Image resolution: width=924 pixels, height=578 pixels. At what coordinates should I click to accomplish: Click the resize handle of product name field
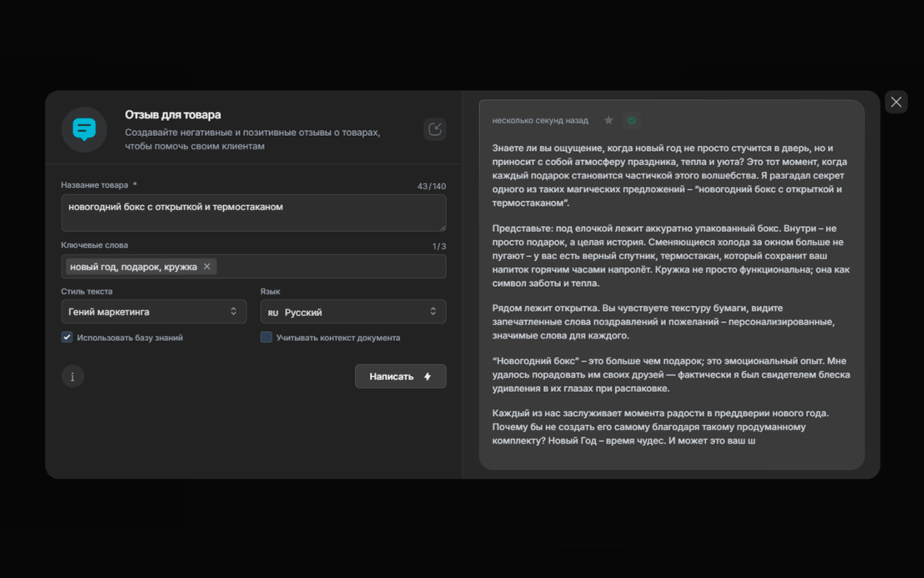442,227
